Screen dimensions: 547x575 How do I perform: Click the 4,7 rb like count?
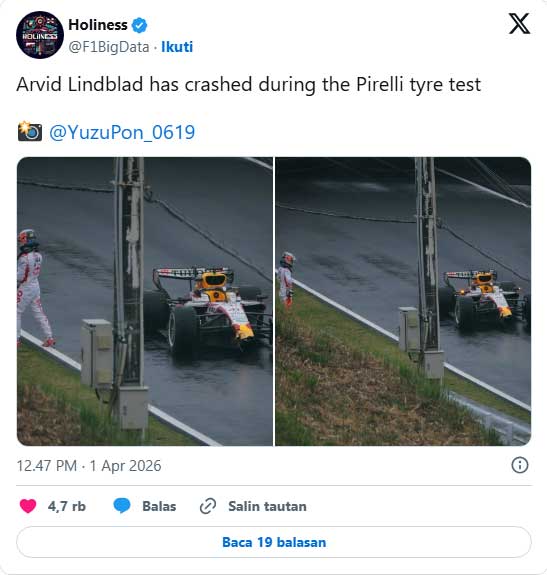click(66, 506)
